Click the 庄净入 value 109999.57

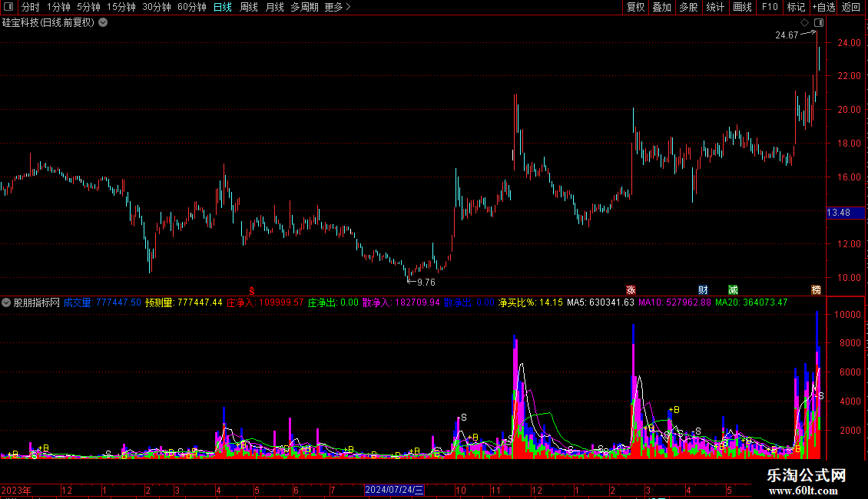point(281,302)
